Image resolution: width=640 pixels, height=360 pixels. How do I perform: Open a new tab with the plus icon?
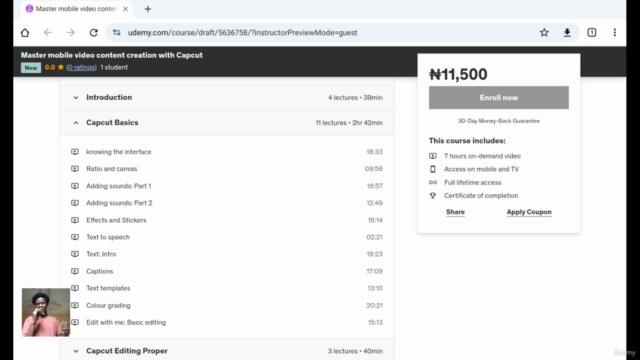[148, 9]
